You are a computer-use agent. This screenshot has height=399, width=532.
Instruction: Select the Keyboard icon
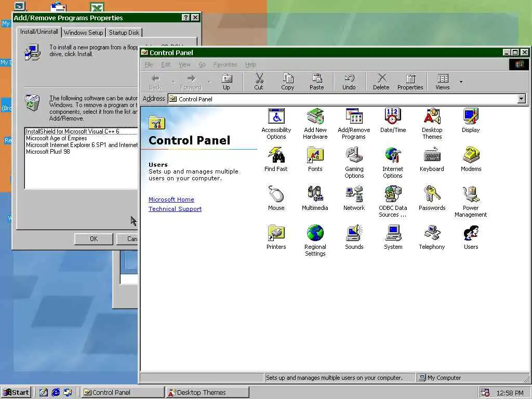click(432, 159)
